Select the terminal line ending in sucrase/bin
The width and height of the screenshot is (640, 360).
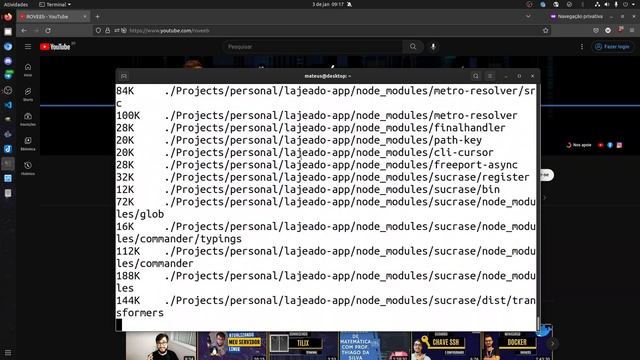(308, 189)
